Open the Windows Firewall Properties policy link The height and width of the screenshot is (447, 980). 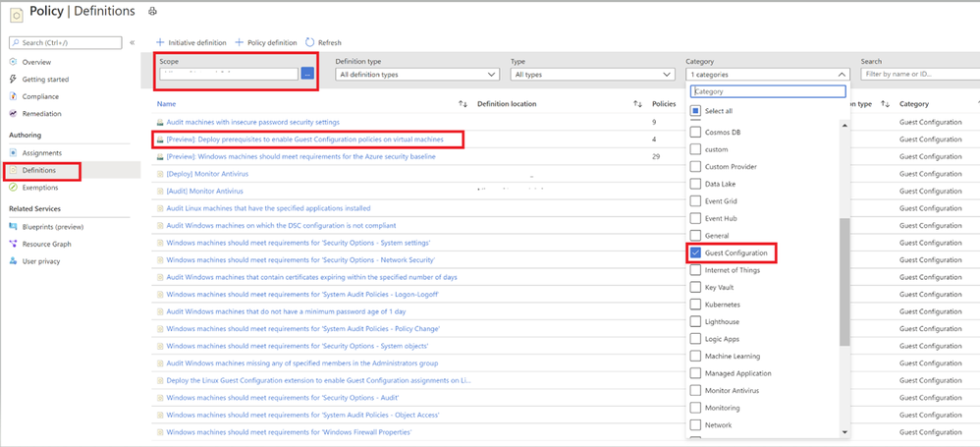(289, 432)
